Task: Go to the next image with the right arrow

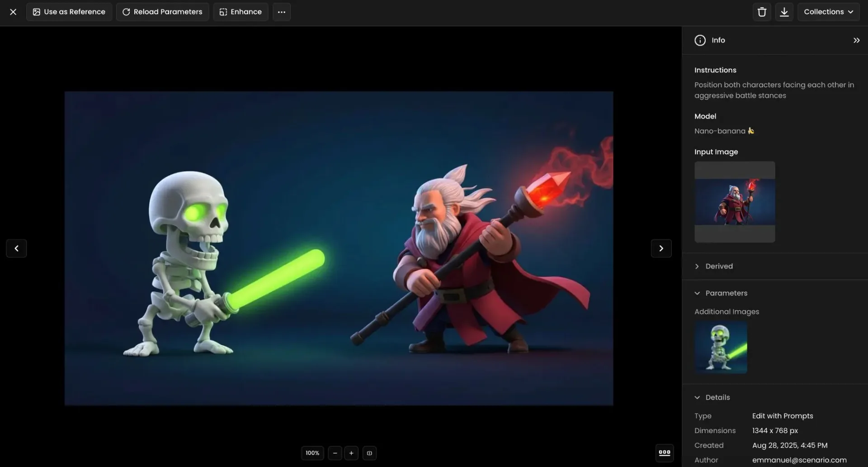Action: pos(661,248)
